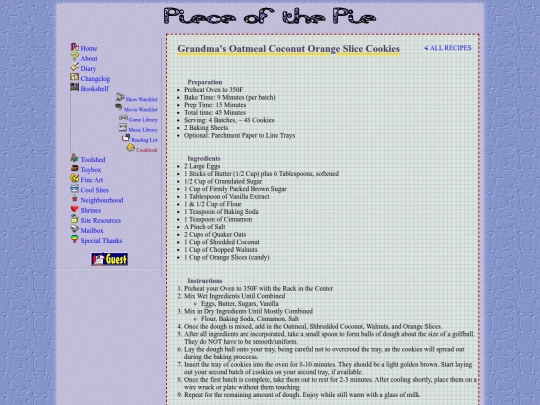Click the Mailbox icon

74,229
